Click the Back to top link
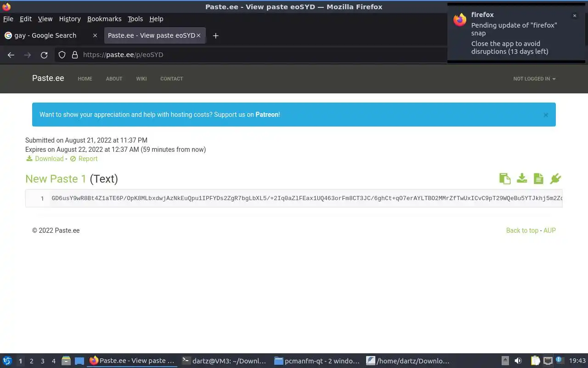 tap(522, 230)
